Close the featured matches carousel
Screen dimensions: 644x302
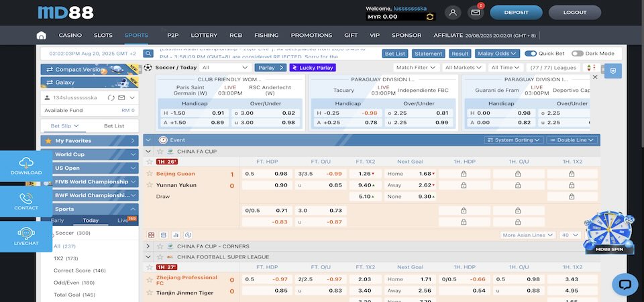[595, 77]
